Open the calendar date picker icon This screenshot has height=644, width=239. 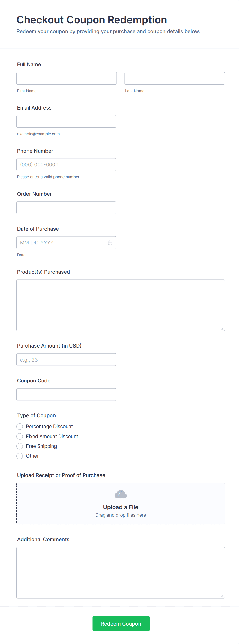[x=110, y=243]
